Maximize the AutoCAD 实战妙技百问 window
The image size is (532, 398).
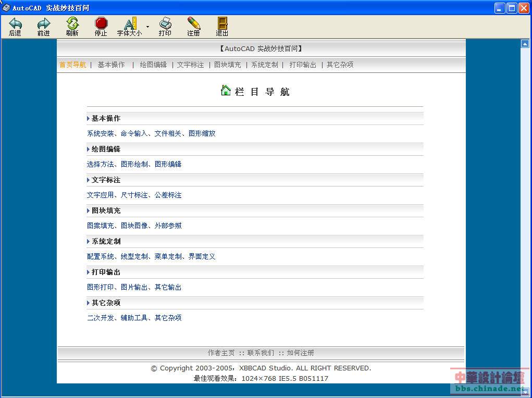[x=512, y=8]
